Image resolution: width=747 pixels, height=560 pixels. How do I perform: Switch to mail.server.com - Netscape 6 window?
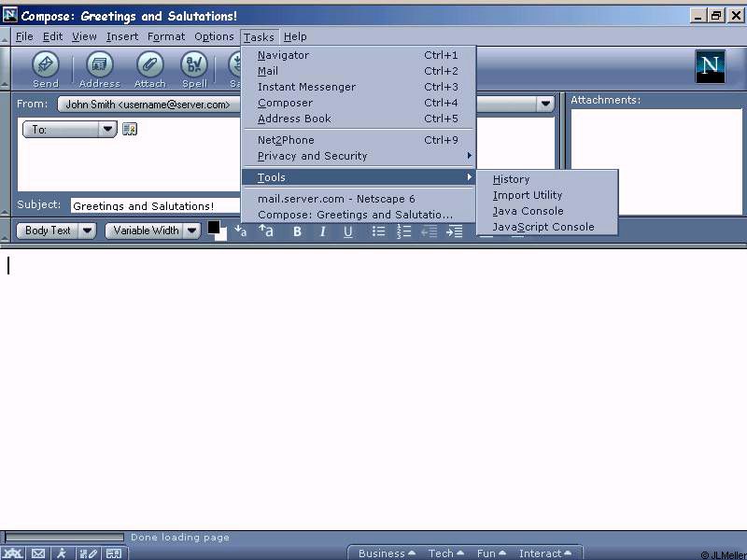click(x=359, y=199)
